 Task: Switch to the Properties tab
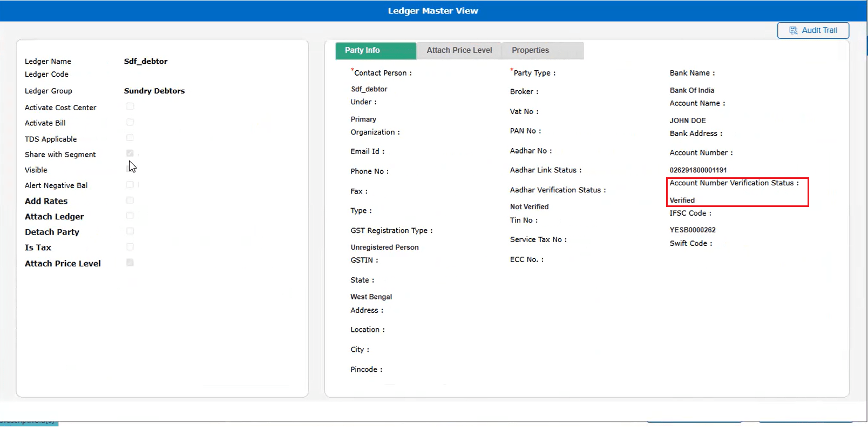[x=542, y=50]
